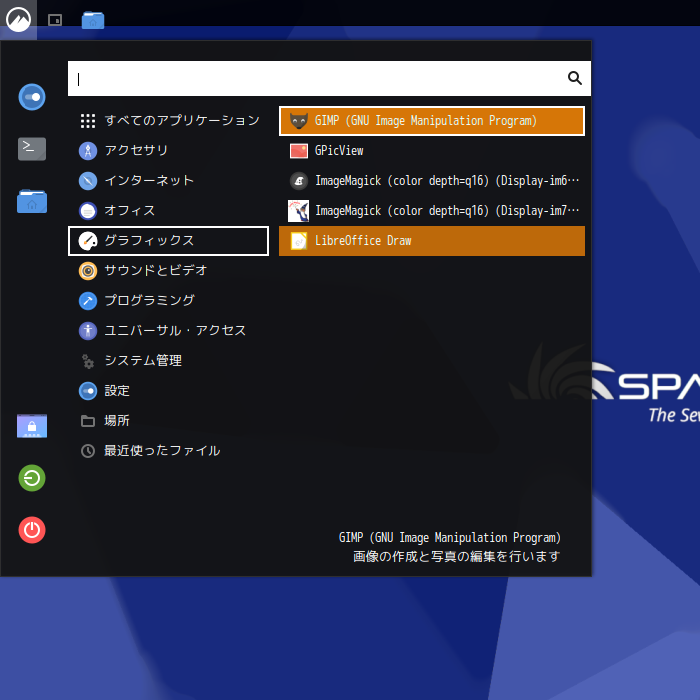Image resolution: width=700 pixels, height=700 pixels.
Task: Click the プログラミング category icon
Action: click(88, 301)
